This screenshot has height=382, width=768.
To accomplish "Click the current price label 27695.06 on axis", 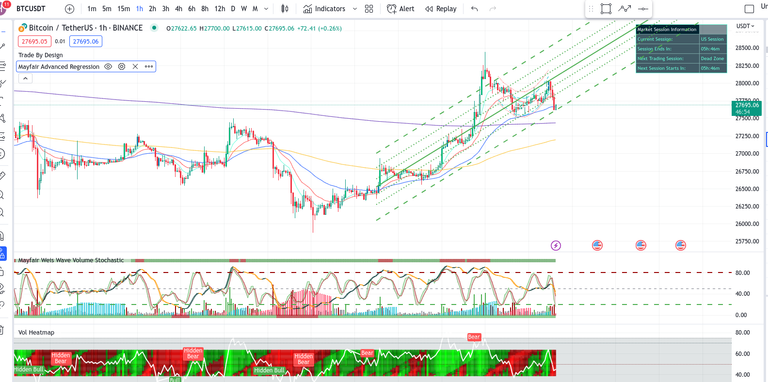I will [x=746, y=108].
